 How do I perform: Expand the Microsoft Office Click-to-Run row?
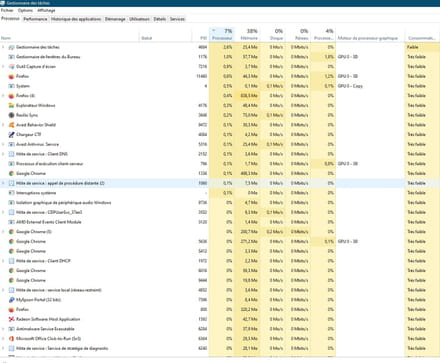pos(3,339)
